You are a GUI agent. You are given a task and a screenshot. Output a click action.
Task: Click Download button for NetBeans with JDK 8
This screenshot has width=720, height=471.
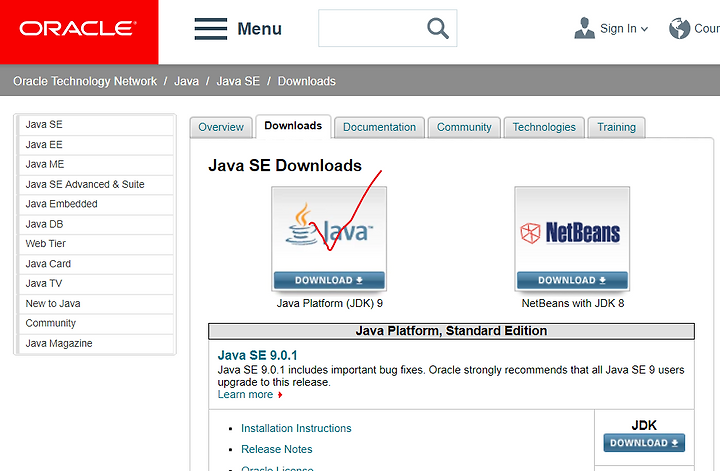[572, 280]
